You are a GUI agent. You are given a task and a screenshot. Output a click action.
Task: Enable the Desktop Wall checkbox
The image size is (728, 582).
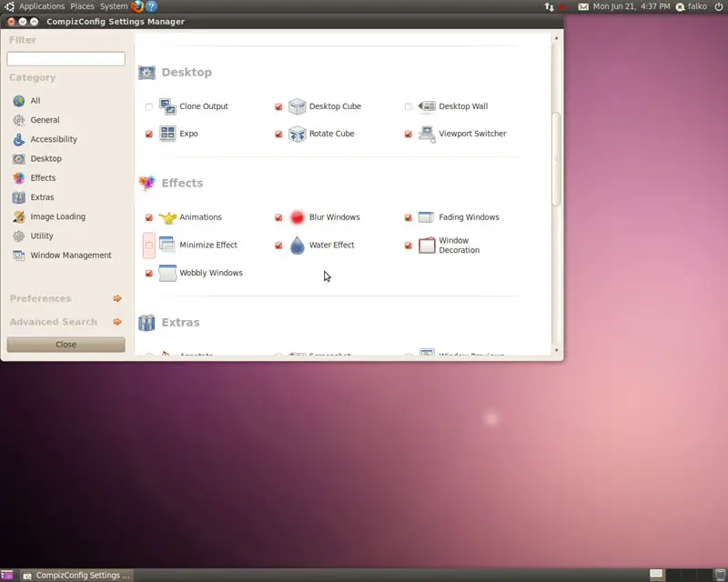click(x=408, y=106)
